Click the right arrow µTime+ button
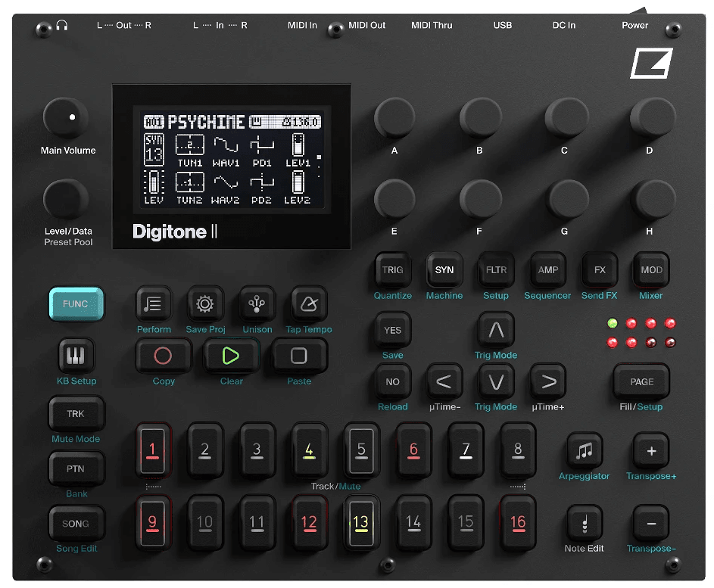The width and height of the screenshot is (714, 588). click(547, 381)
